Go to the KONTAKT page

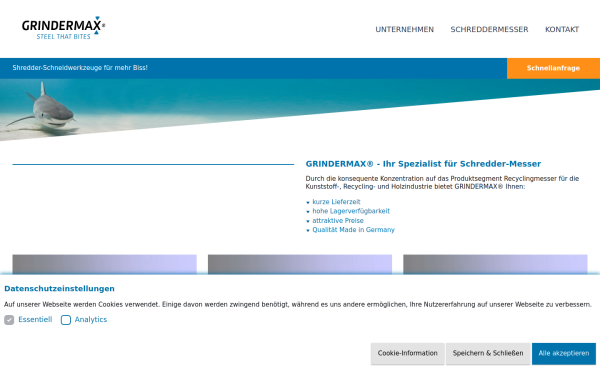tap(562, 29)
